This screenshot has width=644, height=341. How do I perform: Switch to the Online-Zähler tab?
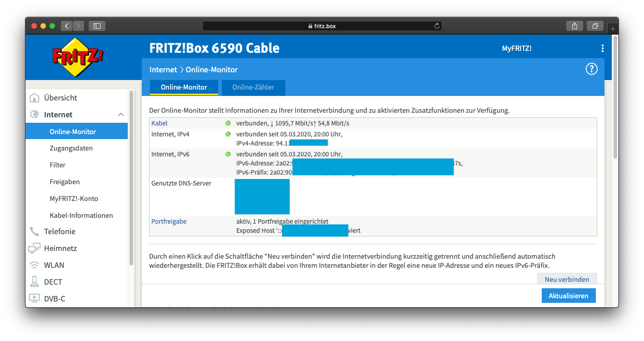(253, 87)
